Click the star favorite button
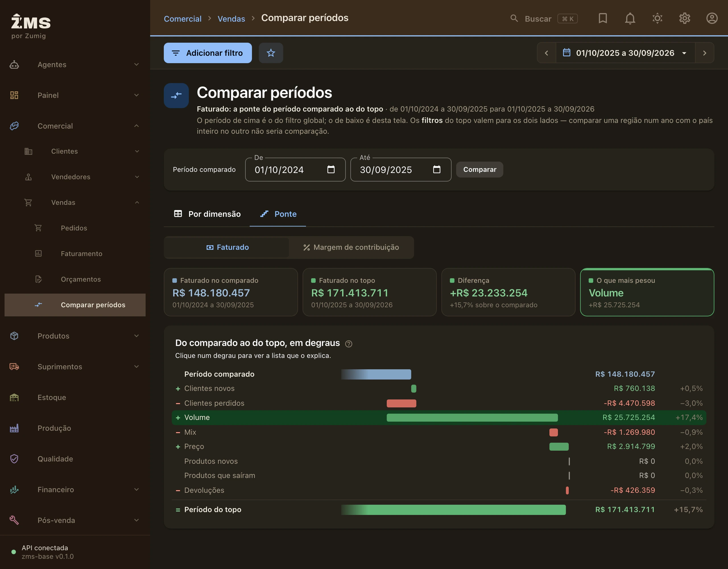Image resolution: width=728 pixels, height=569 pixels. click(x=271, y=53)
